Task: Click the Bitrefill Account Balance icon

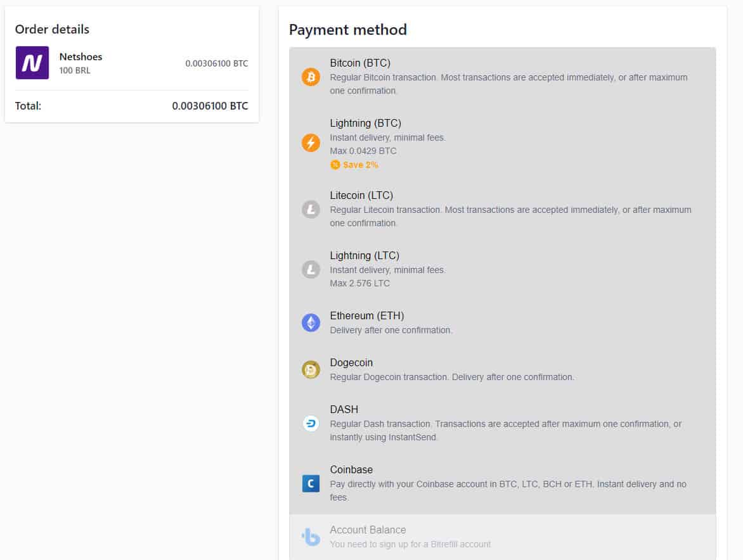Action: 311,537
